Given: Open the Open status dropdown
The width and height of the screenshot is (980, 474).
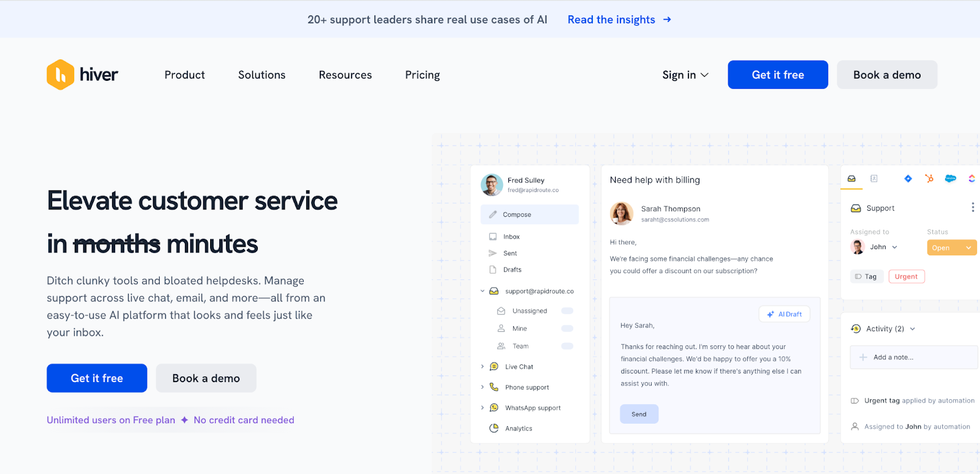Looking at the screenshot, I should (952, 247).
